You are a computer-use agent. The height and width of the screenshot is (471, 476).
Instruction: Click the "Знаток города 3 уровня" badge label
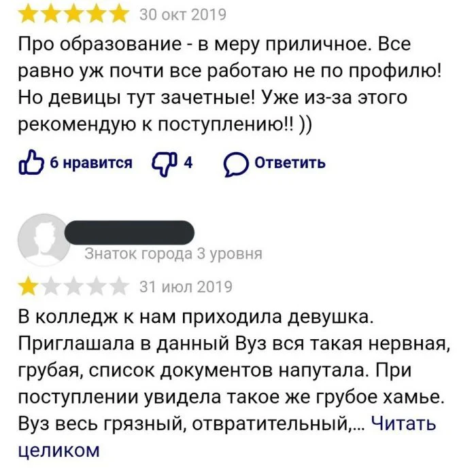[173, 254]
